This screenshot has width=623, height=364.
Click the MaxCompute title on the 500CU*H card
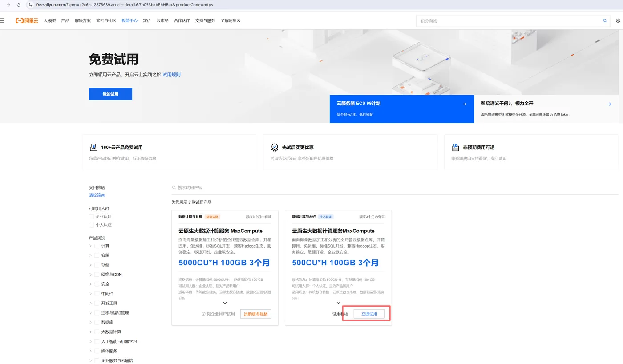(x=333, y=231)
